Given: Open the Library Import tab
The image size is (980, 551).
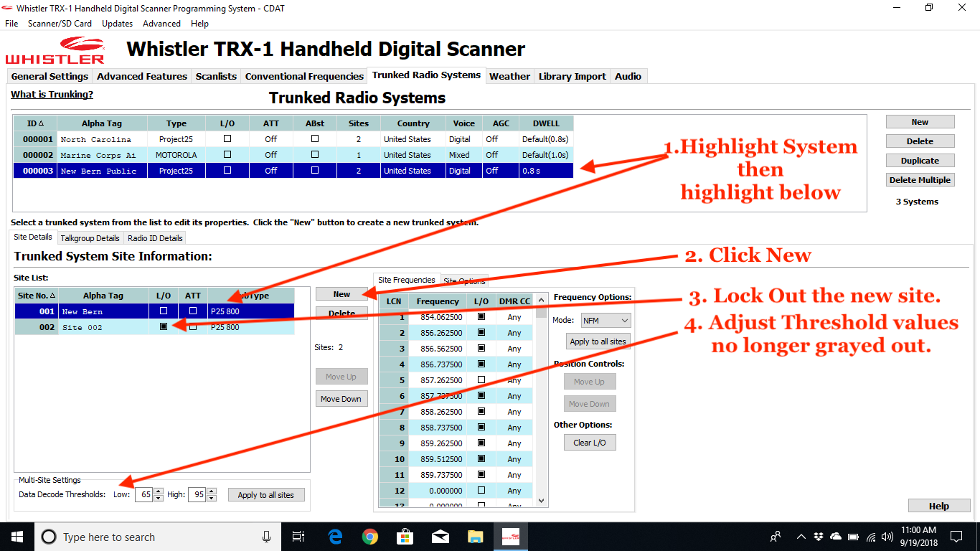Looking at the screenshot, I should pos(572,76).
